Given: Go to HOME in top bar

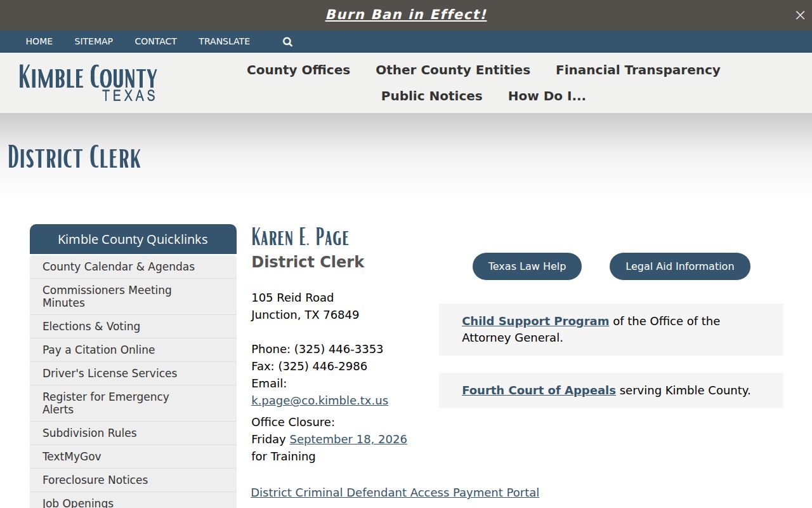Looking at the screenshot, I should (39, 41).
